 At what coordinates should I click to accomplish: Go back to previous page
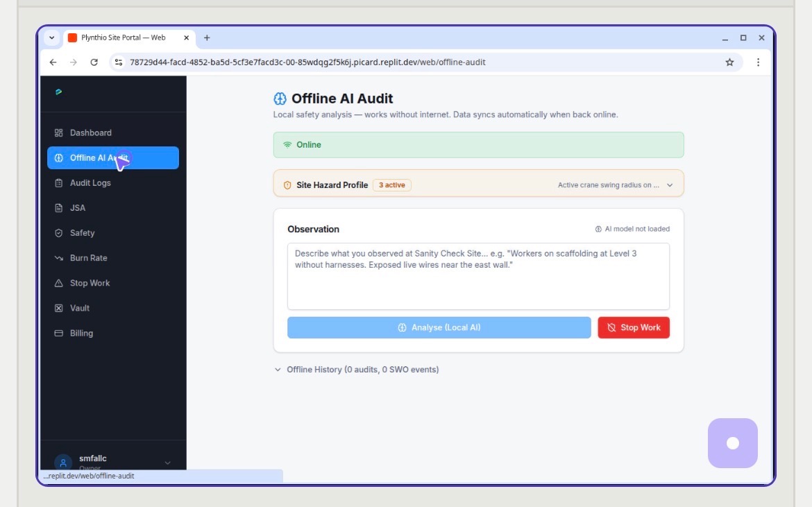click(53, 62)
